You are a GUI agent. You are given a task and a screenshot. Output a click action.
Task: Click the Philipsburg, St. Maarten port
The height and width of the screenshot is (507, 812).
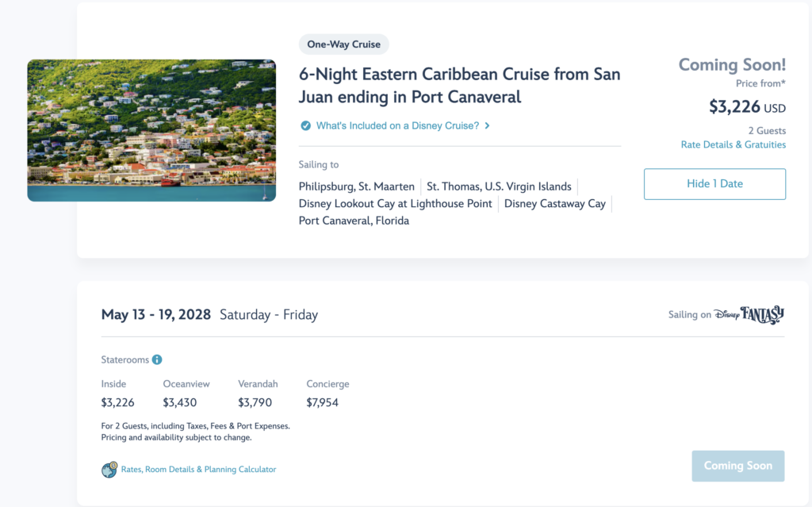(x=356, y=186)
